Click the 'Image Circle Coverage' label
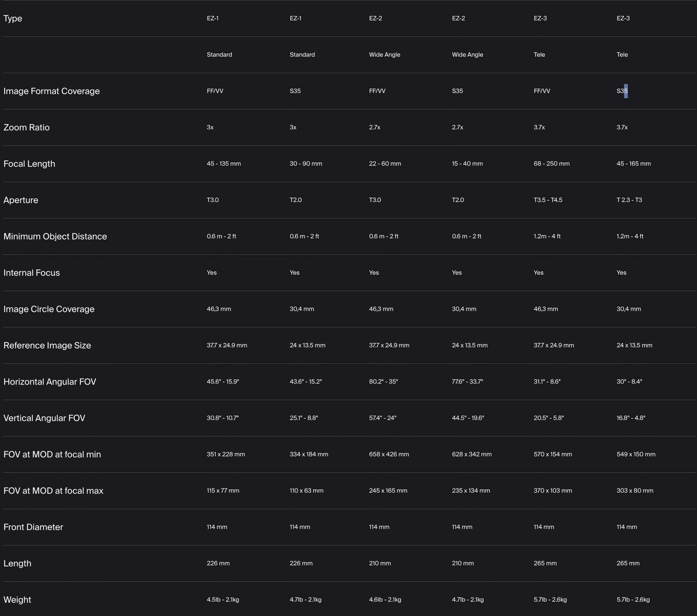 [x=49, y=309]
